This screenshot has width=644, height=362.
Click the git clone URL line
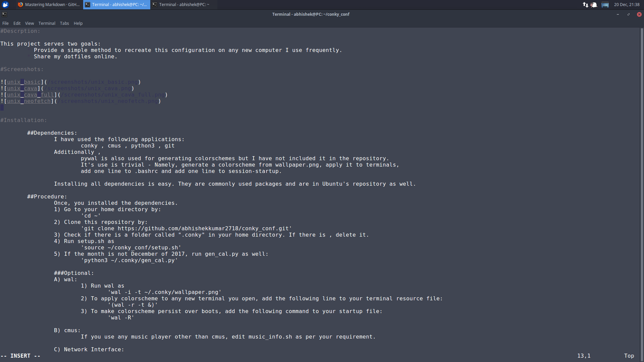click(186, 229)
